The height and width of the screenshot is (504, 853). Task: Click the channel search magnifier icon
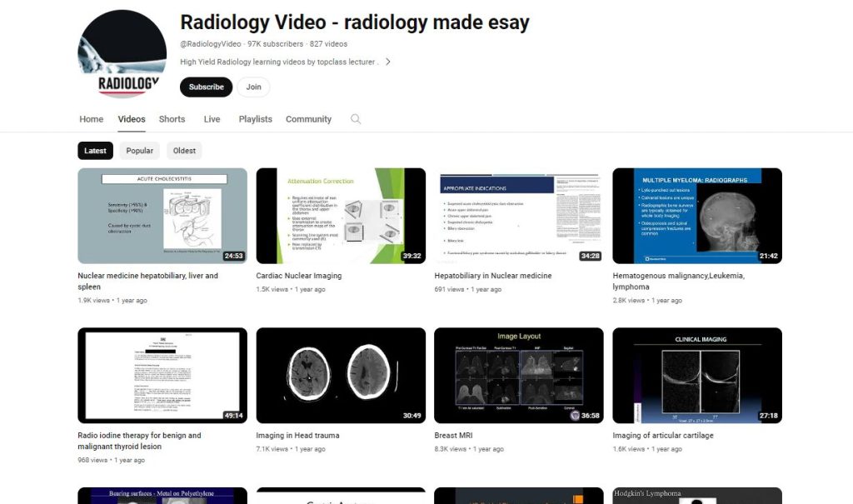(x=356, y=119)
